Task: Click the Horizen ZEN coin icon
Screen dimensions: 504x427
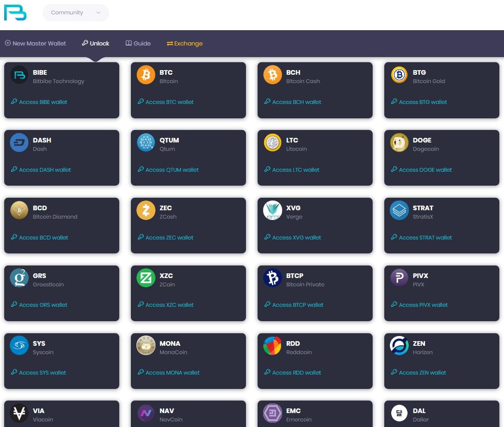Action: [399, 346]
